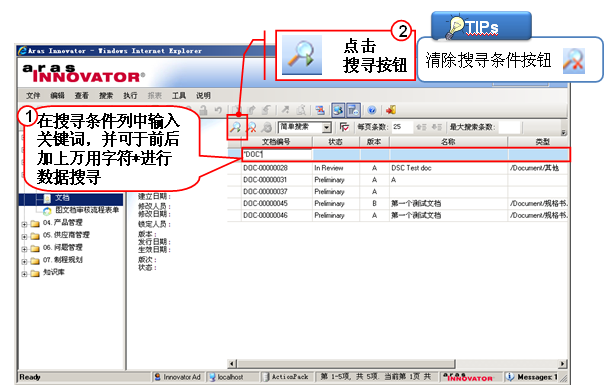Viewport: 605px width, 385px height.
Task: Toggle the red checkmark filter icon
Action: click(x=344, y=127)
